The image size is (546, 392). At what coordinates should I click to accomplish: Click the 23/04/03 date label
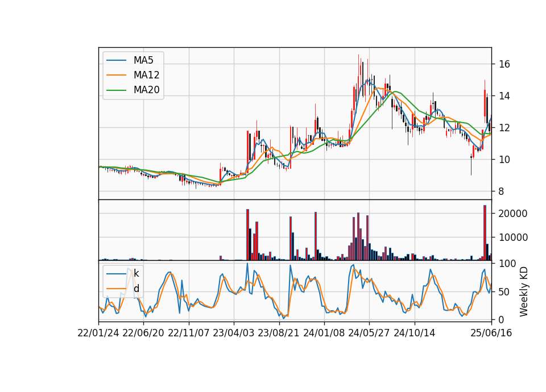[234, 333]
